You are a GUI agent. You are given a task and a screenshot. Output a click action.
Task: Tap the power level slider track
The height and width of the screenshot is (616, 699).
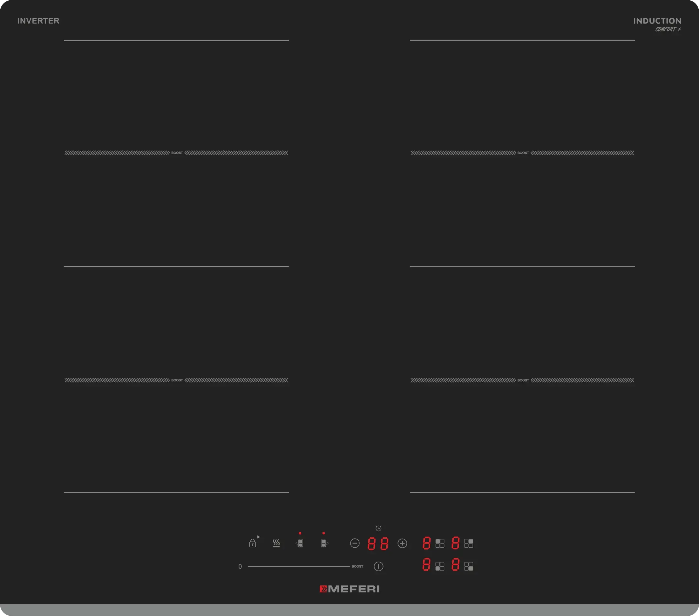click(x=298, y=566)
